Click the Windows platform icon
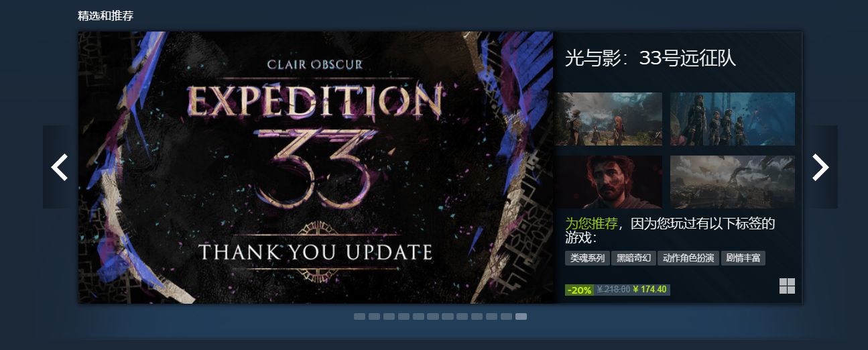Image resolution: width=868 pixels, height=350 pixels. [x=787, y=286]
